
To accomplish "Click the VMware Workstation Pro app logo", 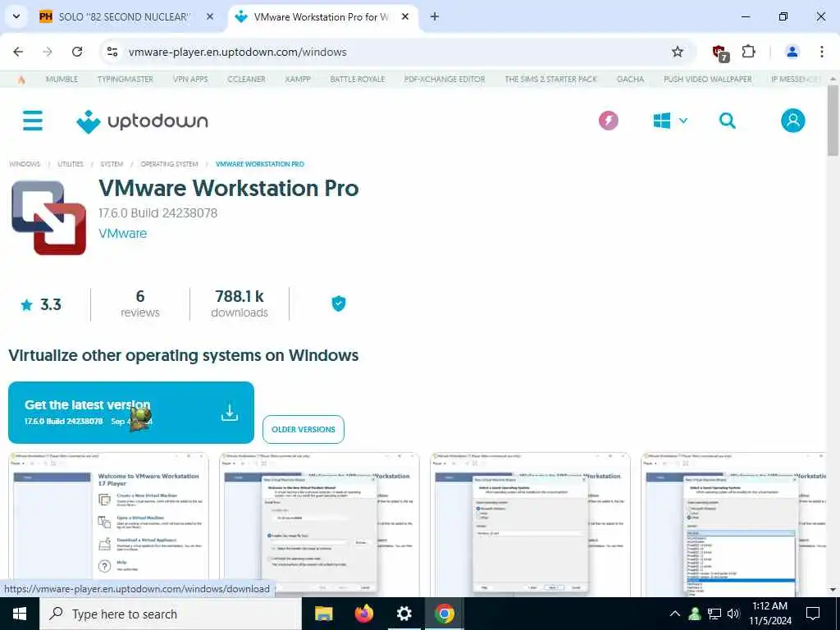I will pyautogui.click(x=48, y=218).
